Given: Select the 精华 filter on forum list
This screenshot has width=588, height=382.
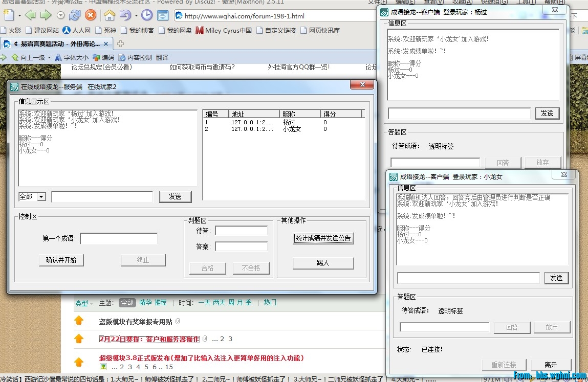Looking at the screenshot, I should pos(145,303).
